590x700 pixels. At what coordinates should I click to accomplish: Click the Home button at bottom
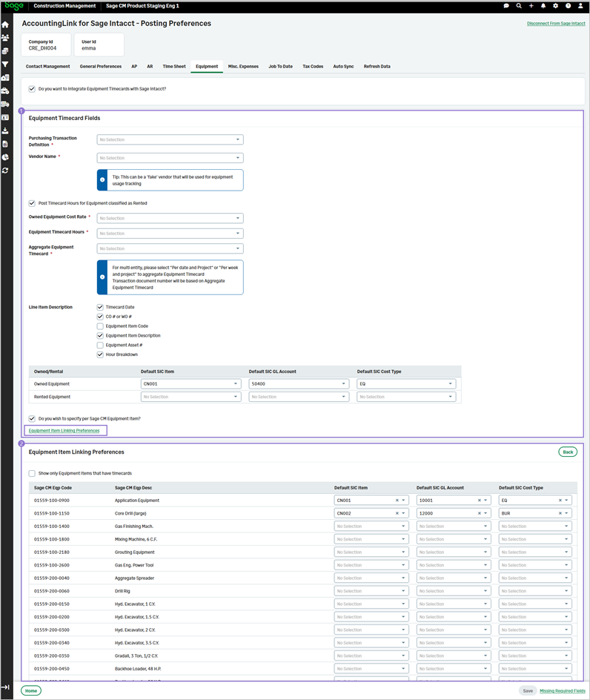(31, 691)
